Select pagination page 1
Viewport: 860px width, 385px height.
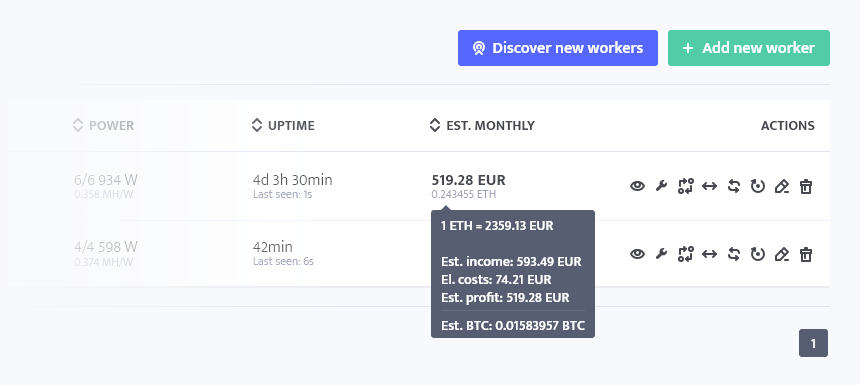[813, 343]
